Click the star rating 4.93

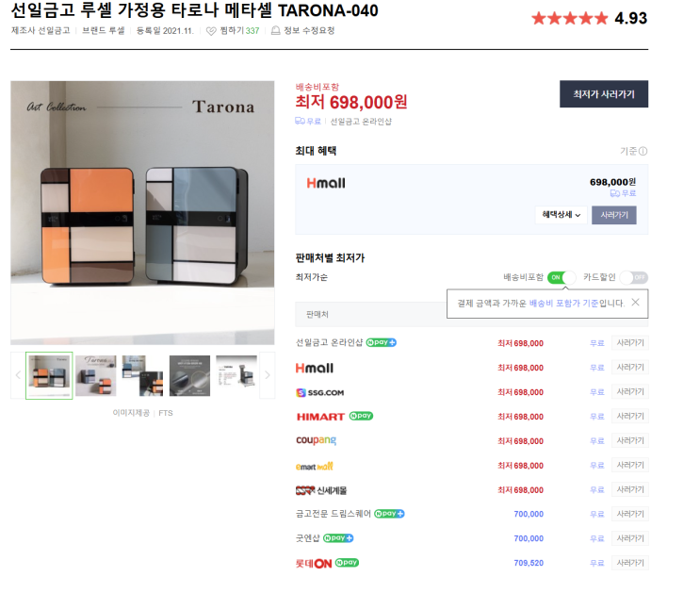589,18
